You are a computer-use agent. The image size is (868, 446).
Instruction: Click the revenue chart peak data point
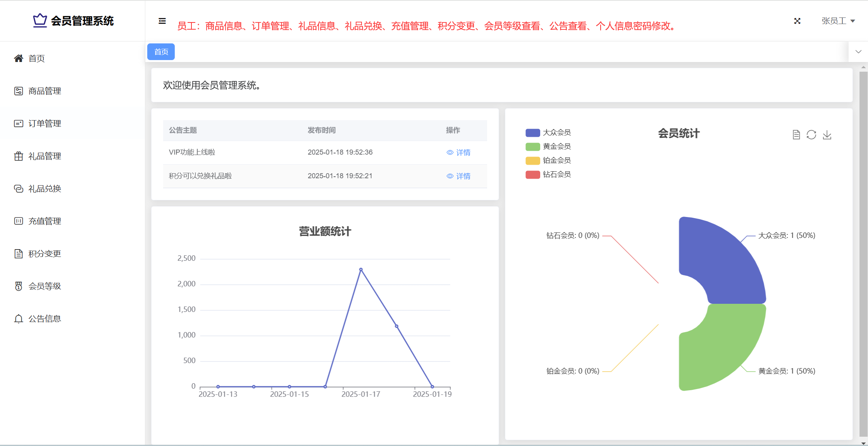pos(361,269)
